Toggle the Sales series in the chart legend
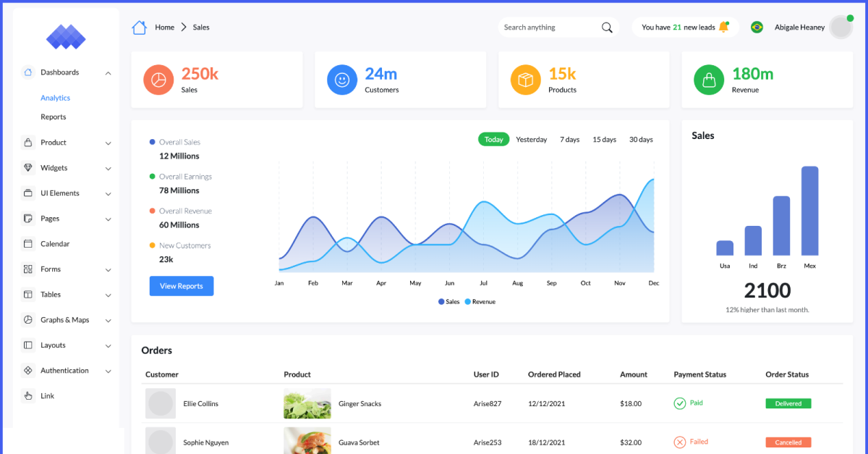The height and width of the screenshot is (454, 868). [x=448, y=301]
